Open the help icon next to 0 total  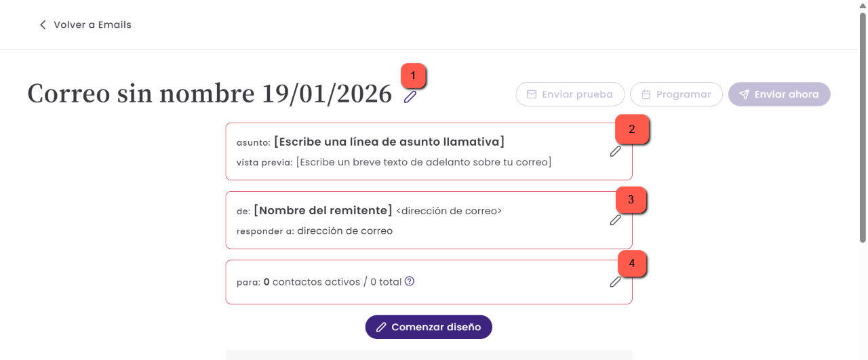coord(410,281)
